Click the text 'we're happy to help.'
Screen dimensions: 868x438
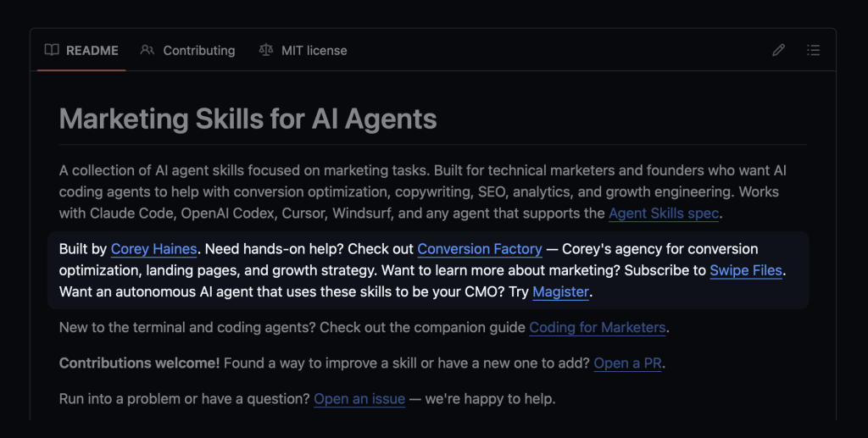490,399
